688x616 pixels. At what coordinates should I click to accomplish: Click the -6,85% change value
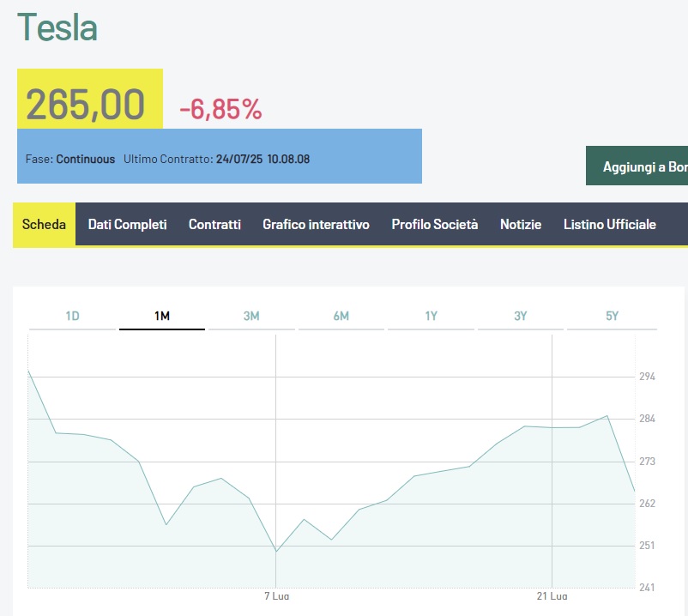point(220,109)
